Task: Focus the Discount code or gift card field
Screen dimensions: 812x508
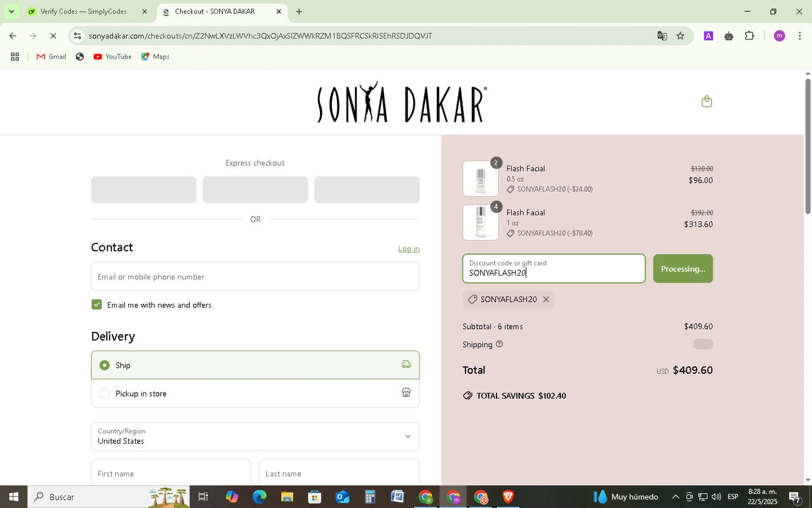Action: click(x=554, y=269)
